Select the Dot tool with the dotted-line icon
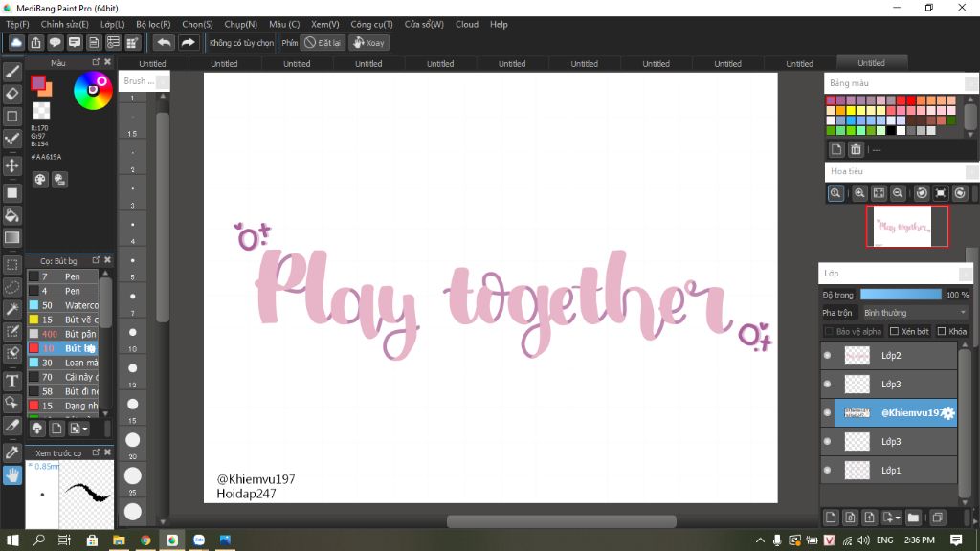This screenshot has width=980, height=551. [x=11, y=139]
